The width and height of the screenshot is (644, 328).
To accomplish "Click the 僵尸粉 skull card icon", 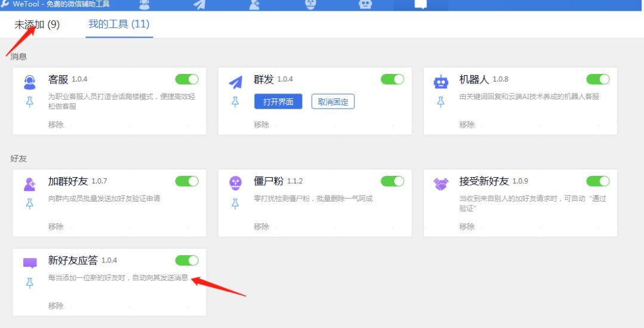I will pos(236,183).
